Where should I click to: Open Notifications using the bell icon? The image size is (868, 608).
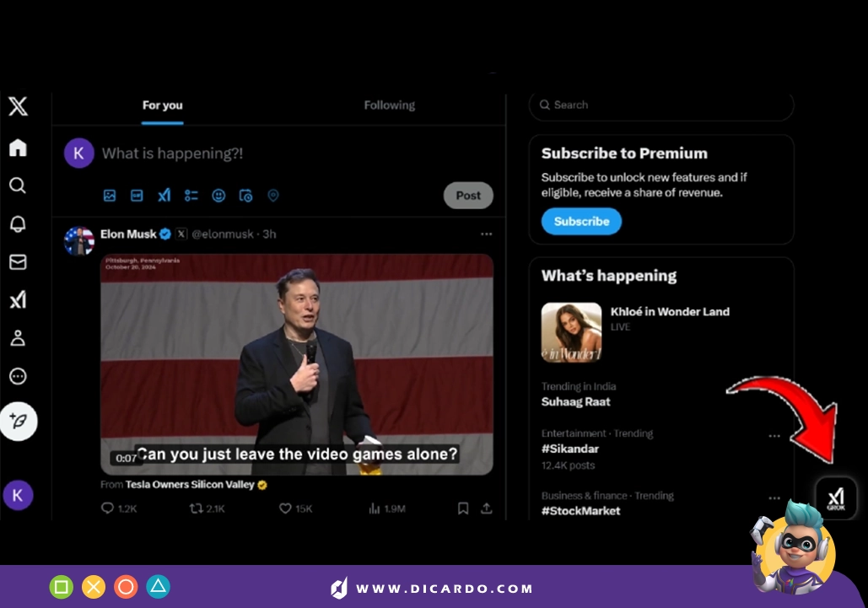point(18,223)
